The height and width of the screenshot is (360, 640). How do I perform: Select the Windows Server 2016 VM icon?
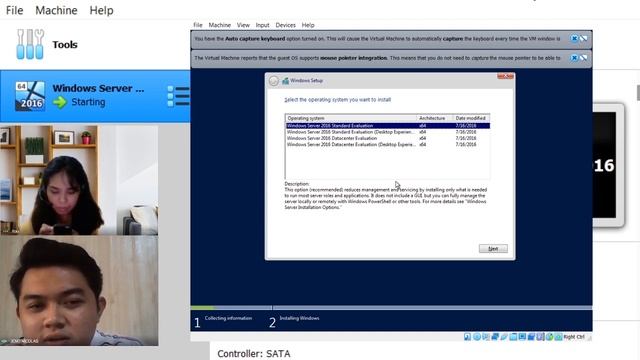pyautogui.click(x=30, y=96)
